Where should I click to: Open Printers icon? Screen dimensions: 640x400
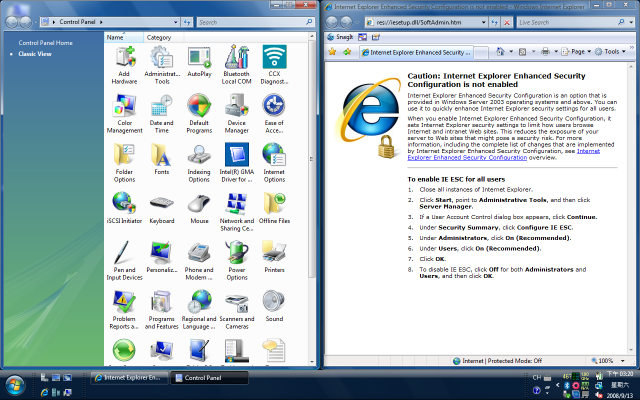pyautogui.click(x=274, y=258)
